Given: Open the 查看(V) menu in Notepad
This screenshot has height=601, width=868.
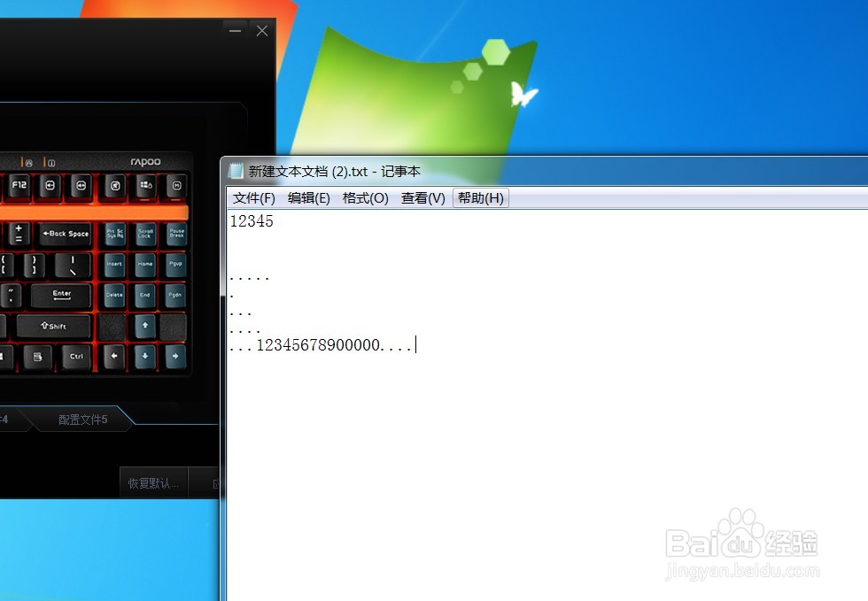Looking at the screenshot, I should pyautogui.click(x=423, y=198).
